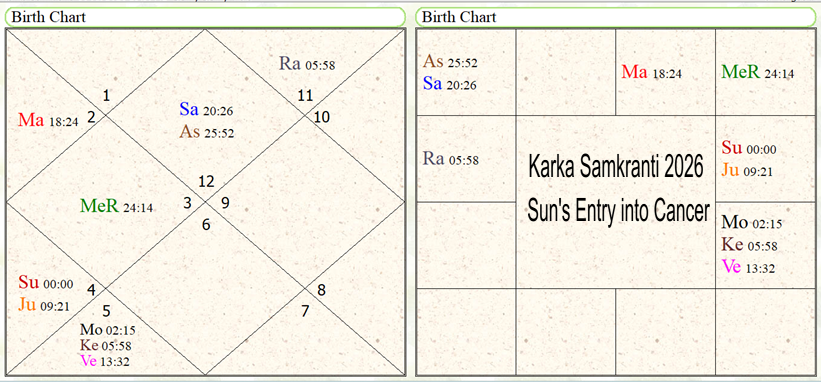Select Sa 20:26 in the square chart

450,83
